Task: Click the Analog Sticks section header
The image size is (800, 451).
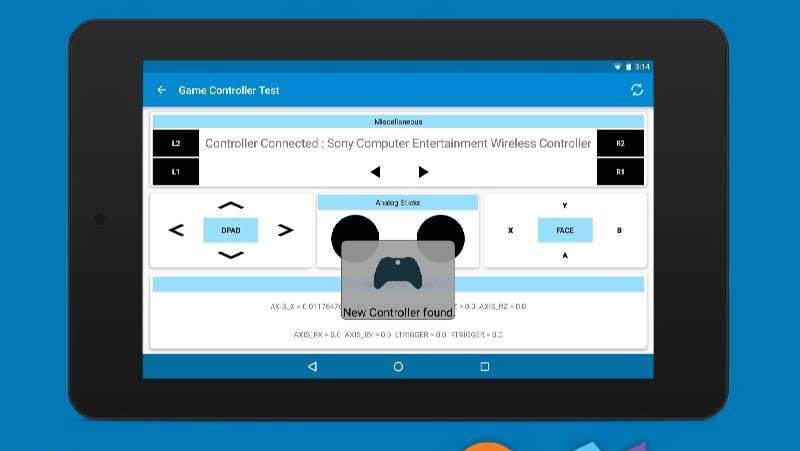Action: pyautogui.click(x=398, y=203)
